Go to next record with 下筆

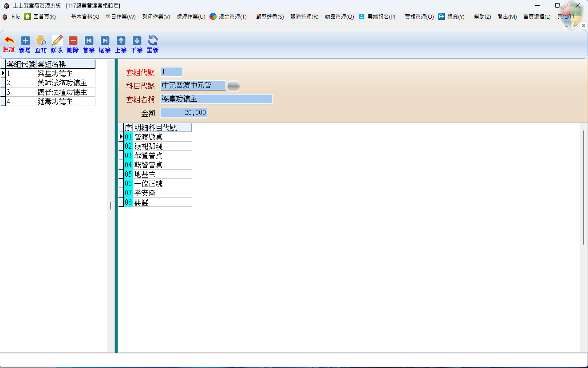(137, 41)
